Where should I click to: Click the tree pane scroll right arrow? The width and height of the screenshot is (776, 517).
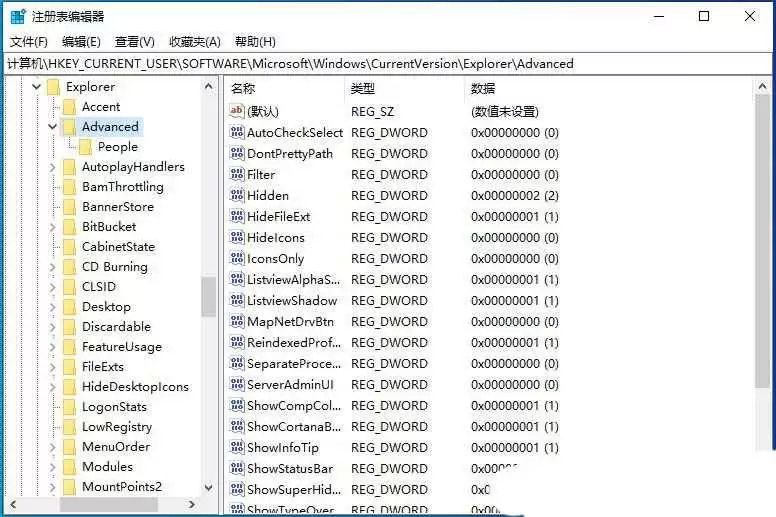[x=192, y=505]
